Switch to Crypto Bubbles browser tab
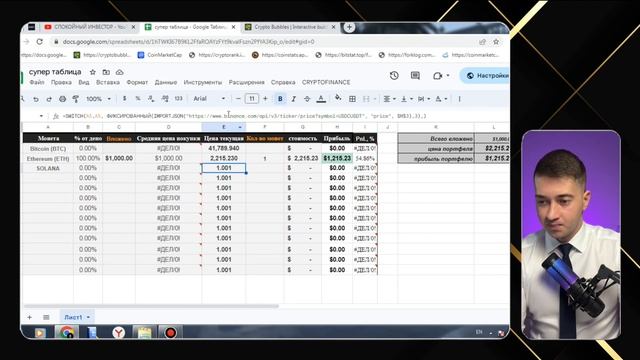The height and width of the screenshot is (360, 640). (x=290, y=27)
